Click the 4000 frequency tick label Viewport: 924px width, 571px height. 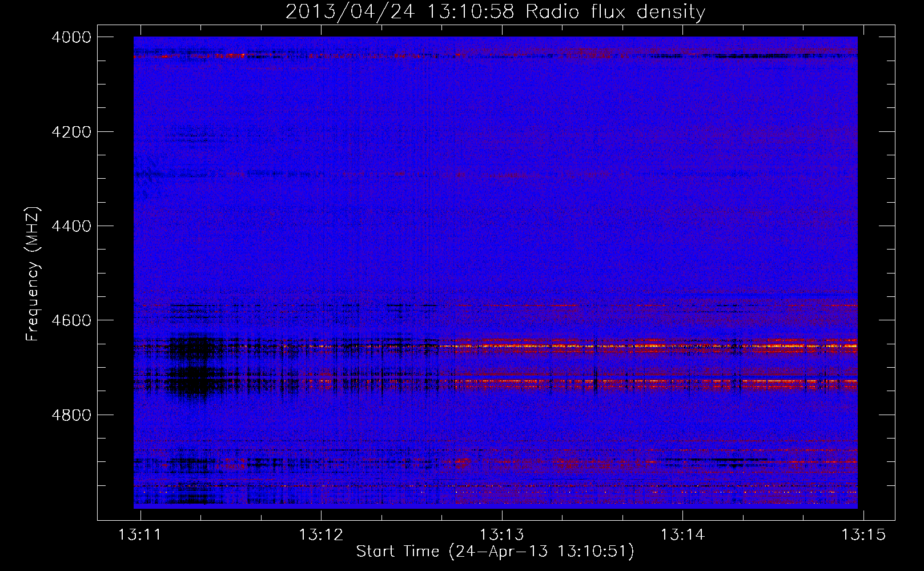pyautogui.click(x=71, y=37)
